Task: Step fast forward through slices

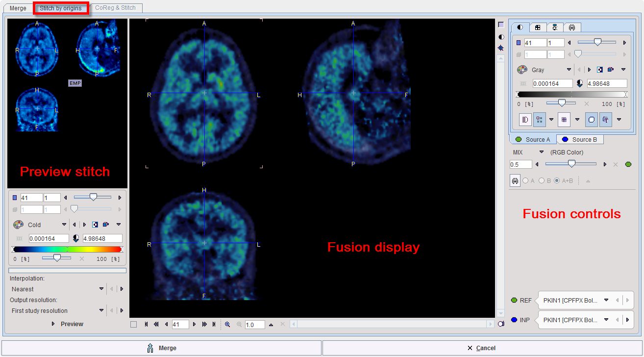Action: click(x=204, y=324)
